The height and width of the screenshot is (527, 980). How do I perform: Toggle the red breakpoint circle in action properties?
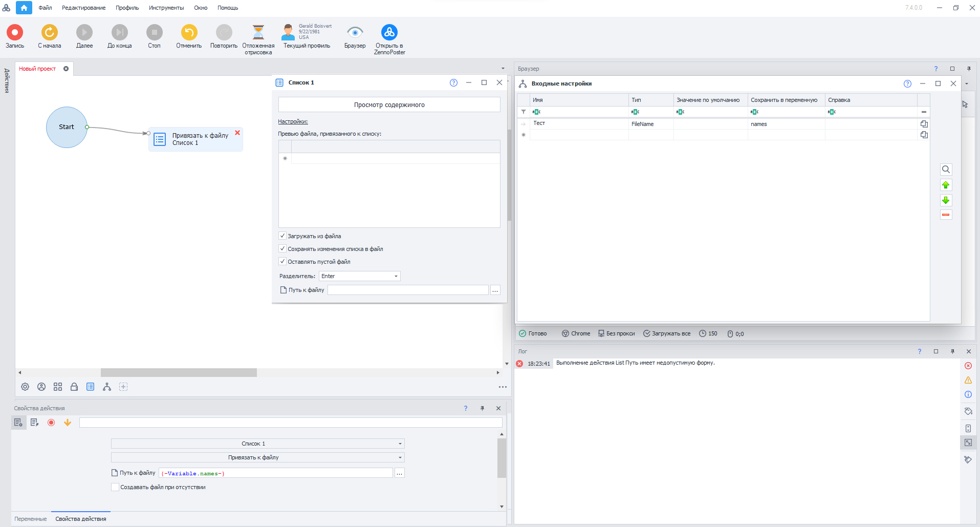tap(51, 423)
